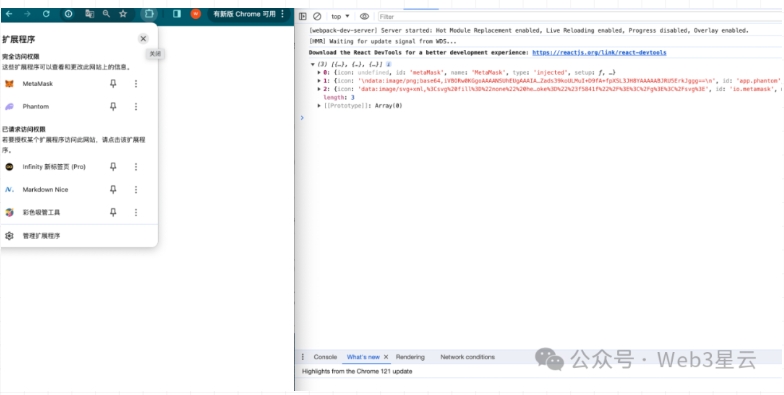784x395 pixels.
Task: Open the Chrome side panel icon
Action: (x=176, y=14)
